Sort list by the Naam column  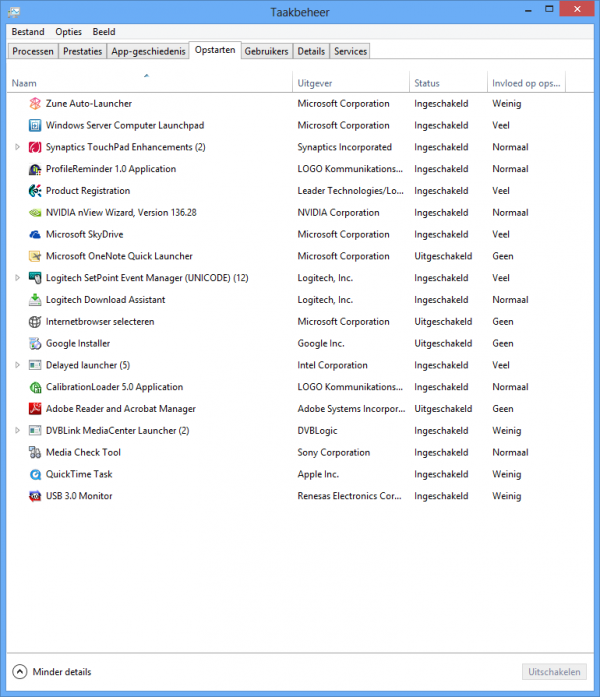[x=149, y=83]
